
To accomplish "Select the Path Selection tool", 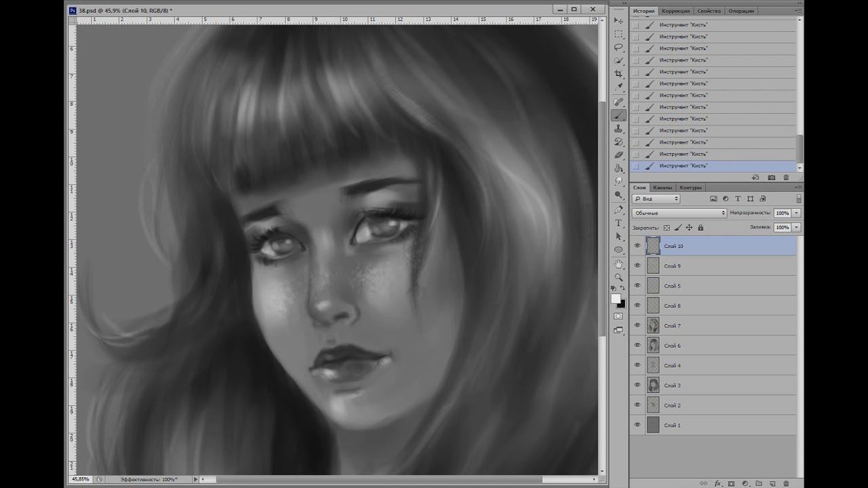I will pos(618,236).
